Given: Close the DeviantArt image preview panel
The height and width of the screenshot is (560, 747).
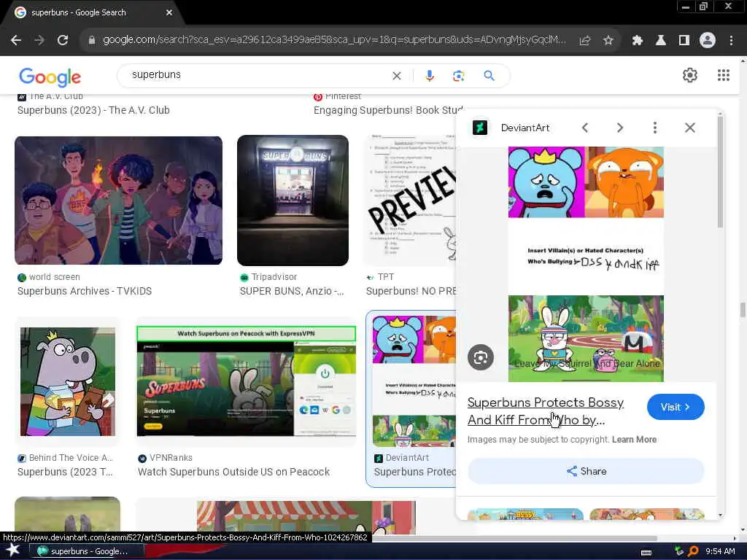Looking at the screenshot, I should point(690,128).
